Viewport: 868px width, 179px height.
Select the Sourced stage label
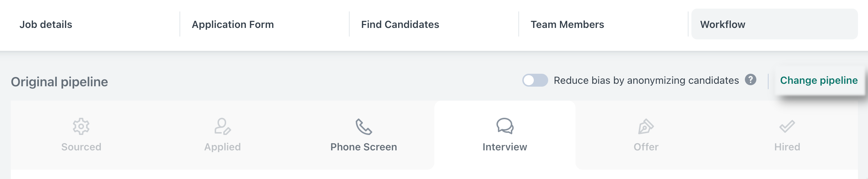click(x=81, y=147)
